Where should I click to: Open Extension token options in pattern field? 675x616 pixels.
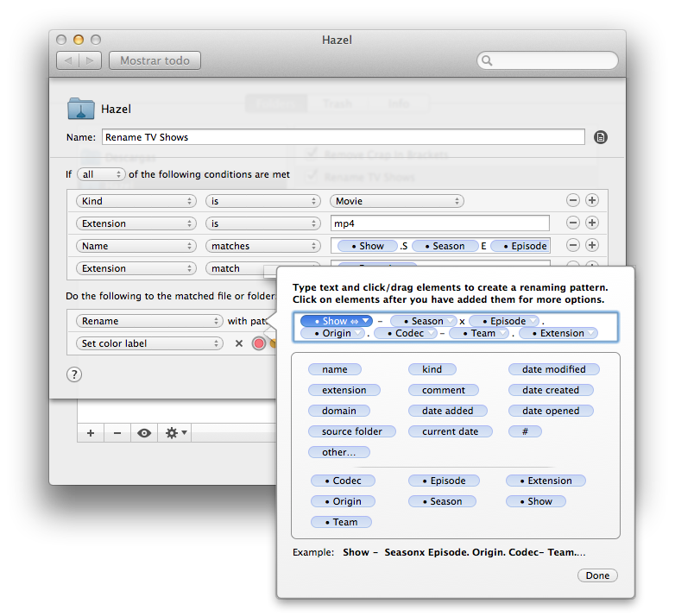point(591,333)
